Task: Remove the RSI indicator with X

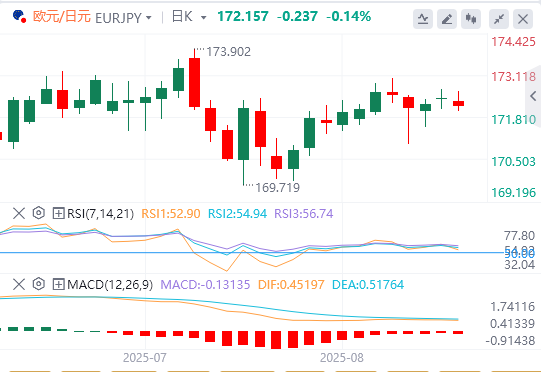Action: point(19,213)
